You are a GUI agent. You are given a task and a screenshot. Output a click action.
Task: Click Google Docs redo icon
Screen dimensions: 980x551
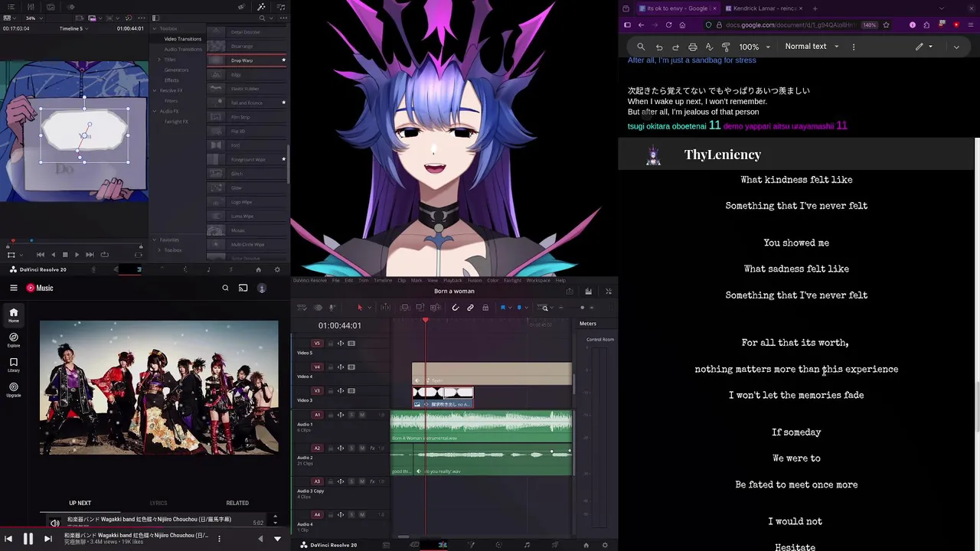click(676, 47)
